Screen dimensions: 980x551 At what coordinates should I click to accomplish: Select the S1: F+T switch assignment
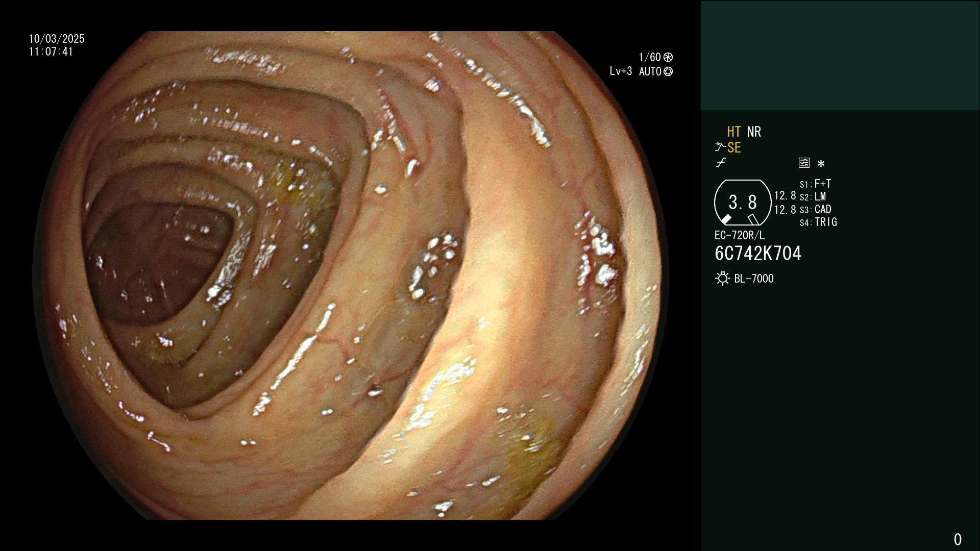tap(816, 184)
